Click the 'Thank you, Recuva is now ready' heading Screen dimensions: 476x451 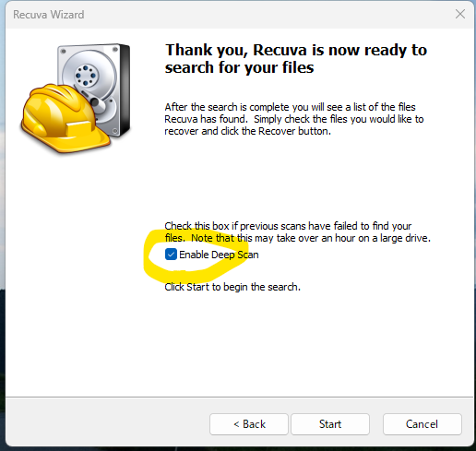point(296,58)
